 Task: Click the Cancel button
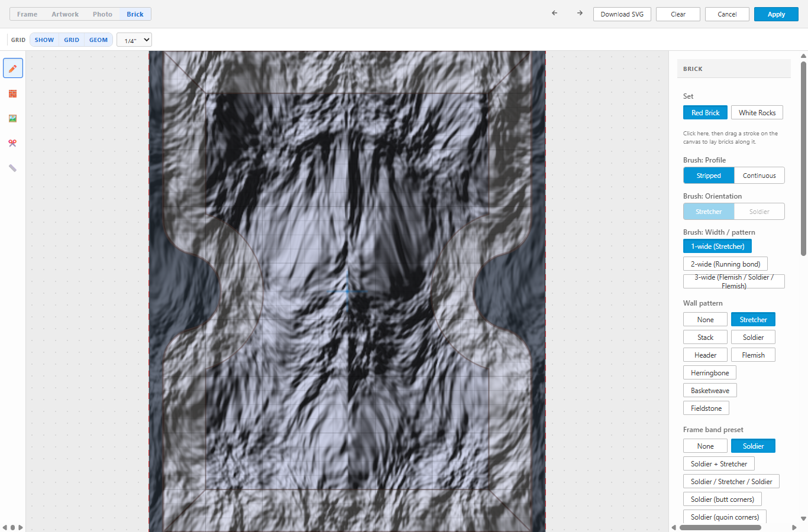pyautogui.click(x=728, y=14)
